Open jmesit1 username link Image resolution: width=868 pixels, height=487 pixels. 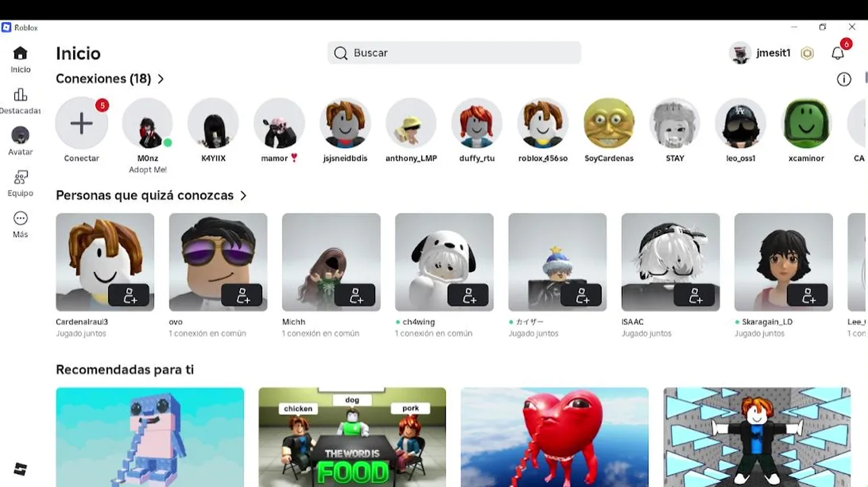[773, 53]
